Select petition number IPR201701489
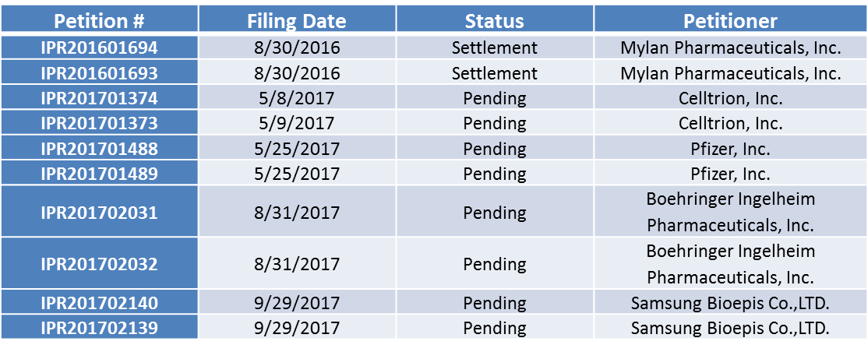Viewport: 868px width, 352px height. pyautogui.click(x=99, y=174)
